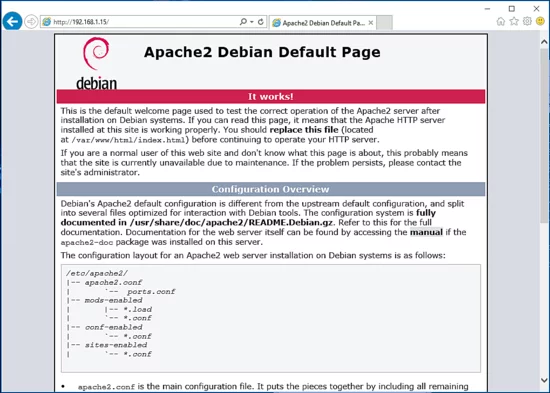The image size is (550, 393).
Task: Click the vertical scrollbar up arrow
Action: pos(544,42)
